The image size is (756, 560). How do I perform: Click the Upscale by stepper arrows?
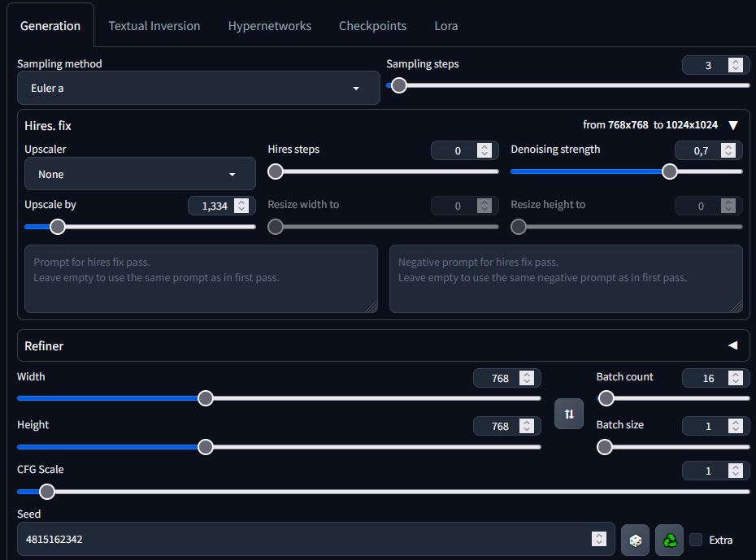click(241, 206)
